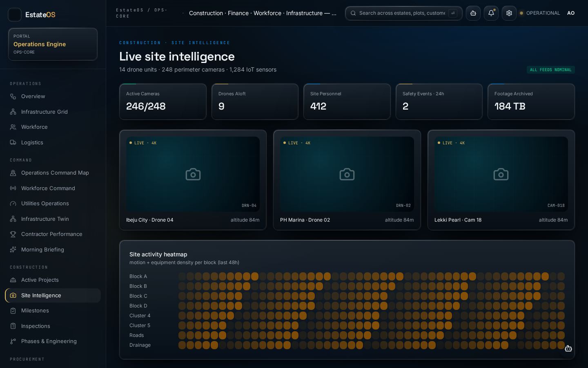This screenshot has height=368, width=588.
Task: Click the Drones Aloft card
Action: tap(255, 102)
